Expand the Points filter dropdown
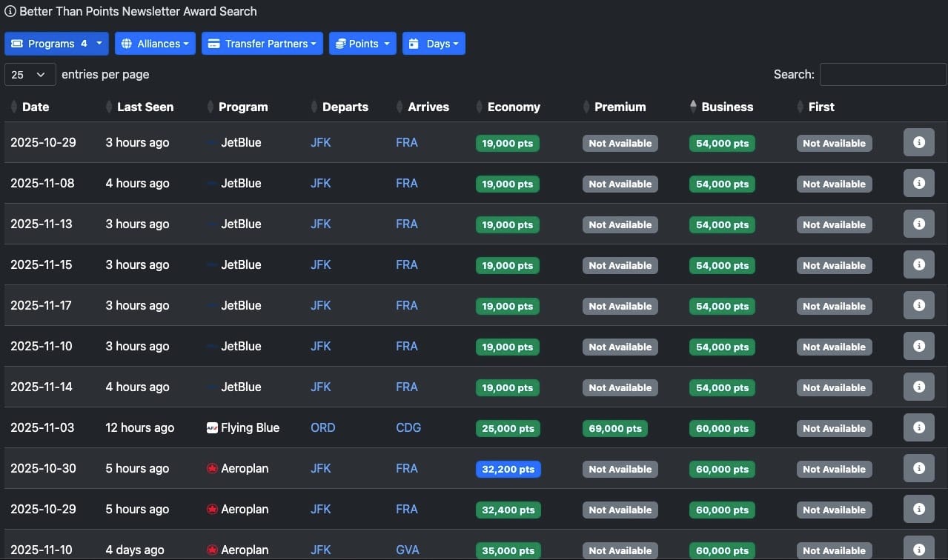The width and height of the screenshot is (948, 560). tap(362, 44)
